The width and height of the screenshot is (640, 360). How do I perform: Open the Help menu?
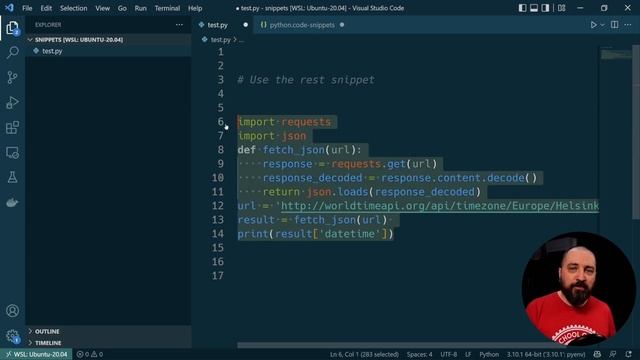point(195,8)
